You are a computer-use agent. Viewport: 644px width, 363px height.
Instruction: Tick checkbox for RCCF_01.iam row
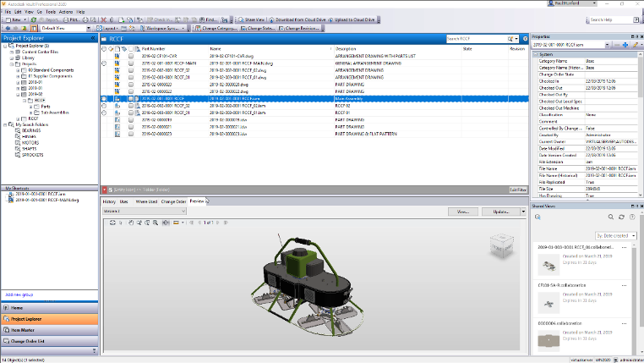pyautogui.click(x=131, y=113)
